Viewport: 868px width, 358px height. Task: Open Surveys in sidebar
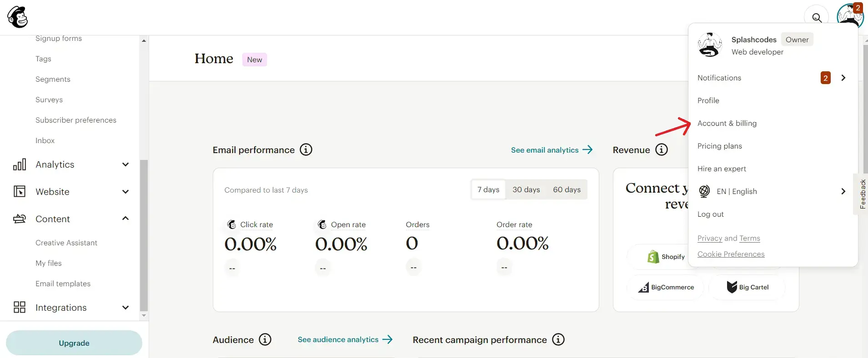point(49,99)
